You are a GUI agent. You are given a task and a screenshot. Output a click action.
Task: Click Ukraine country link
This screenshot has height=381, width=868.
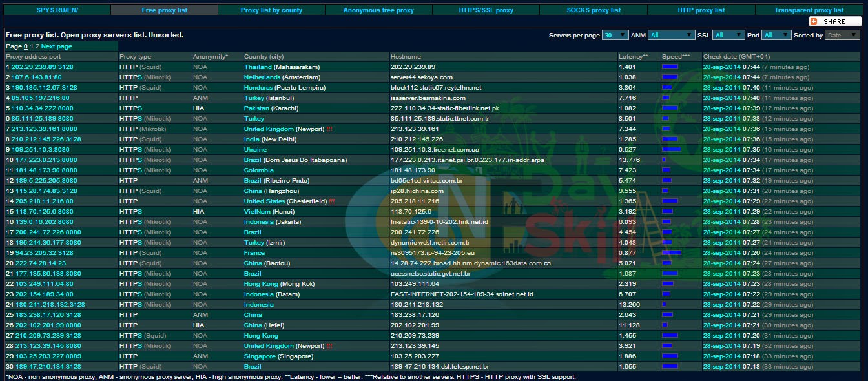(x=255, y=150)
